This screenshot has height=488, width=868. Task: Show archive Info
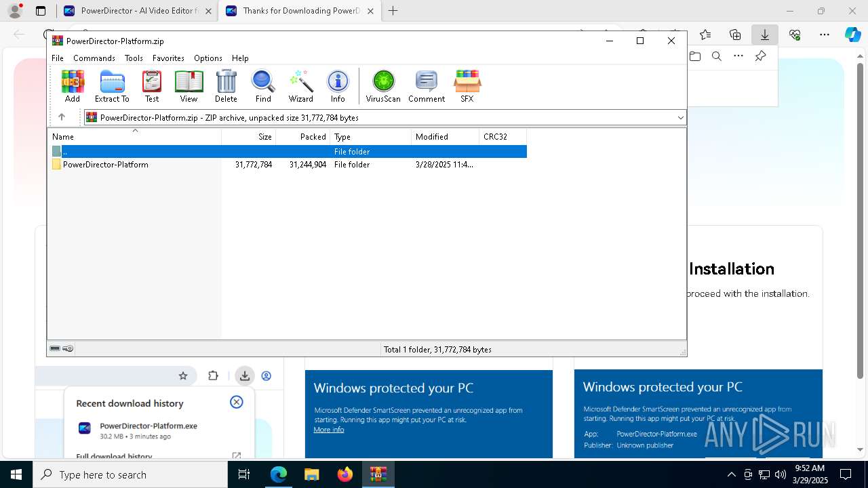(338, 86)
